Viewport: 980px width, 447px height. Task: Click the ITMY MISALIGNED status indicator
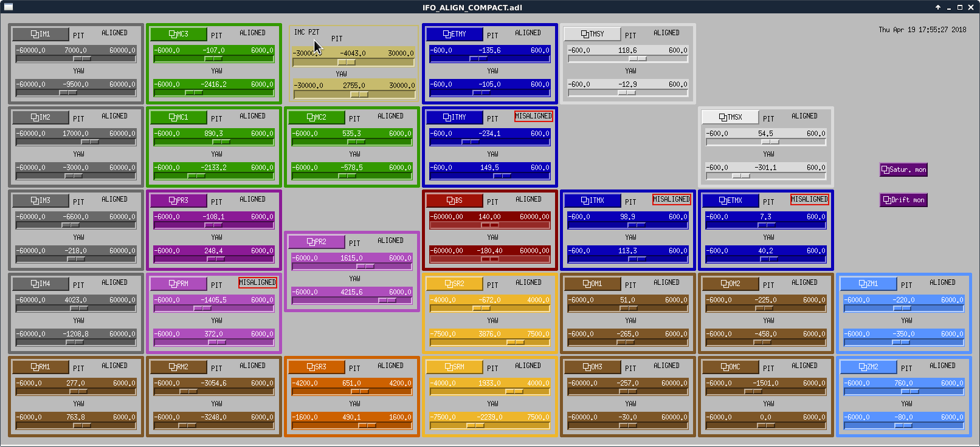pyautogui.click(x=533, y=116)
